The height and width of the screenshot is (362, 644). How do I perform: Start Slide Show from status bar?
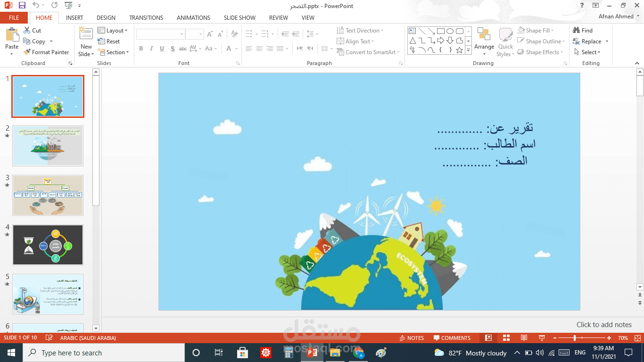pyautogui.click(x=542, y=338)
